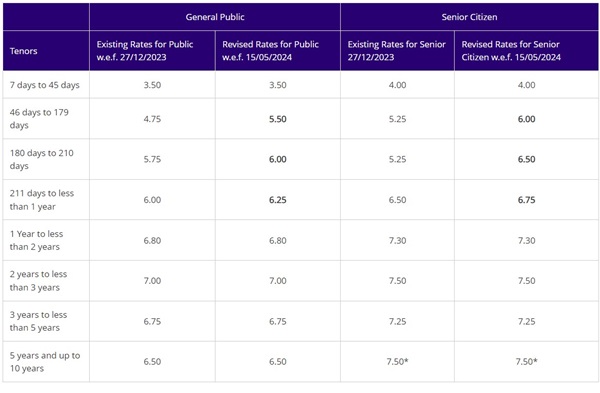The width and height of the screenshot is (600, 393).
Task: Click the 1 Year to less than 2 years cell
Action: click(x=46, y=240)
